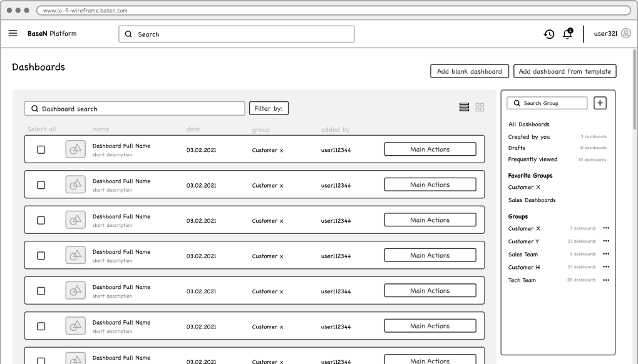Image resolution: width=638 pixels, height=364 pixels.
Task: Tick the fifth dashboard row's checkbox
Action: [41, 291]
